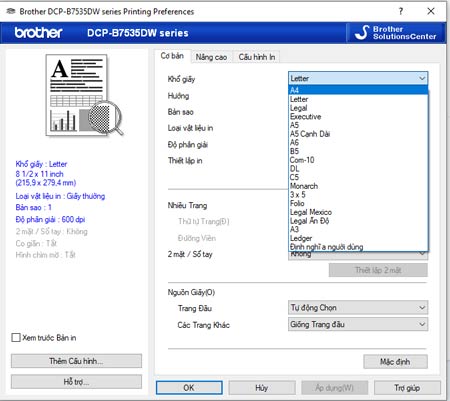
Task: Select A4 from the paper size list
Action: tap(358, 90)
